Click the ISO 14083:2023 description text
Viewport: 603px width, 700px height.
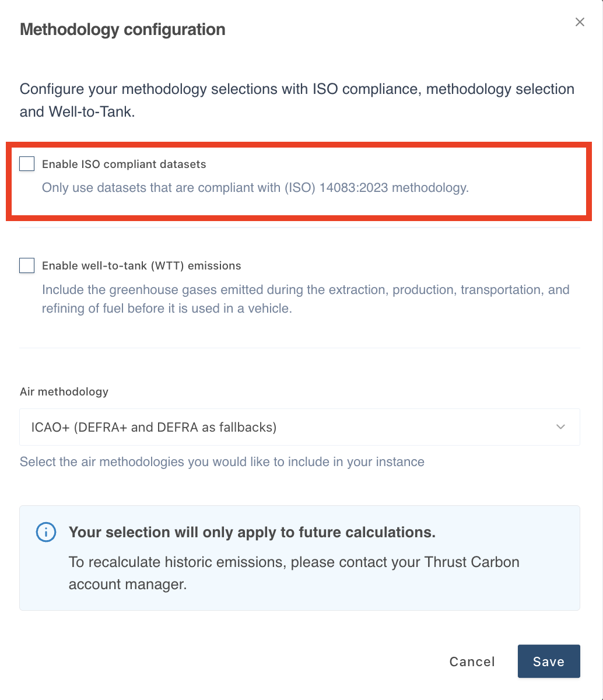click(x=255, y=188)
